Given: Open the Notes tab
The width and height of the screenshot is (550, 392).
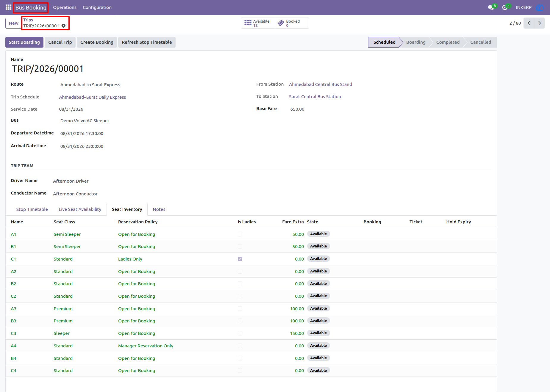Looking at the screenshot, I should pyautogui.click(x=159, y=209).
